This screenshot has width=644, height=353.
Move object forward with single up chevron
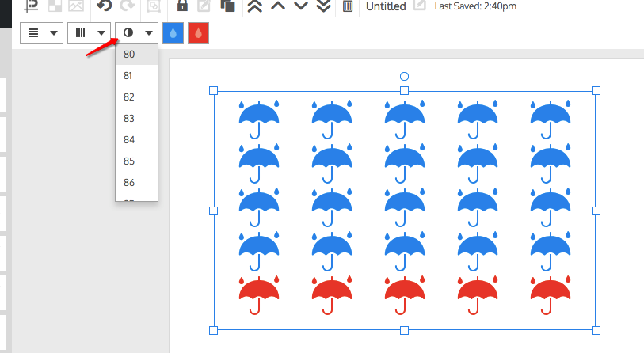[x=277, y=6]
